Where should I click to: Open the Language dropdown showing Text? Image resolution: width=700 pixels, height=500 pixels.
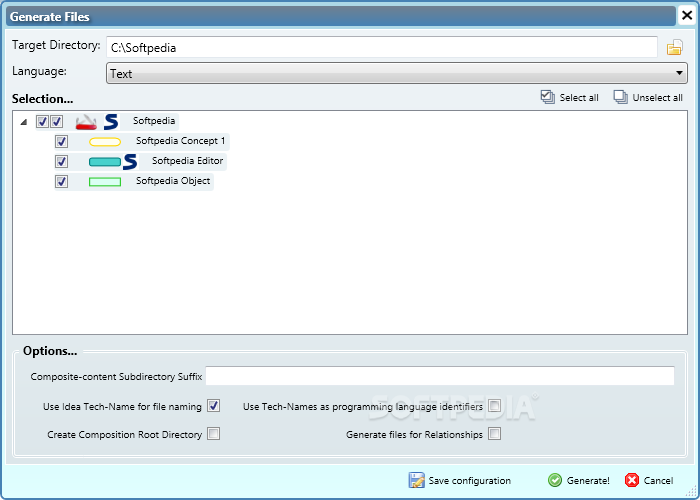pos(396,73)
